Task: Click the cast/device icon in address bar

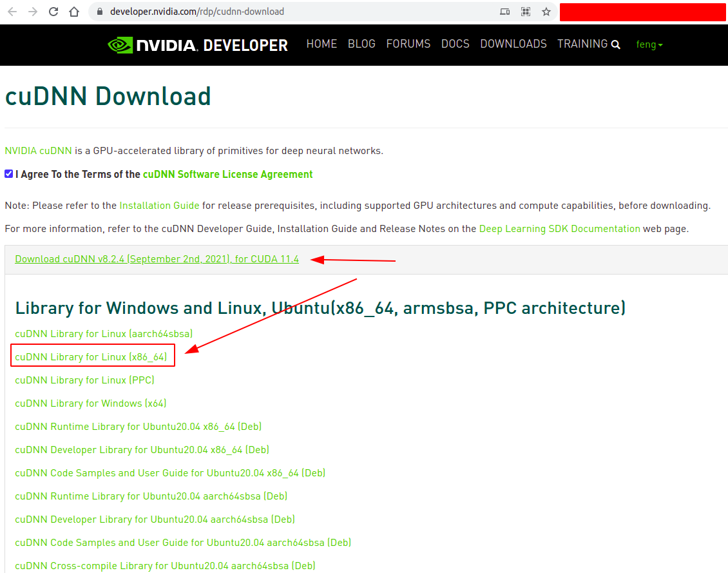Action: [504, 12]
